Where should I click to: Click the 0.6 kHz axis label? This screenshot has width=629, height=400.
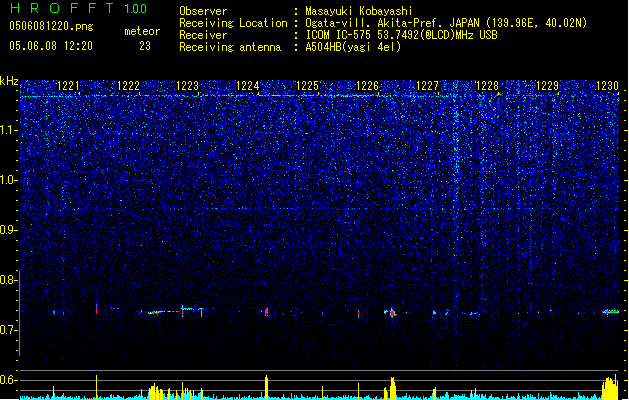(9, 380)
